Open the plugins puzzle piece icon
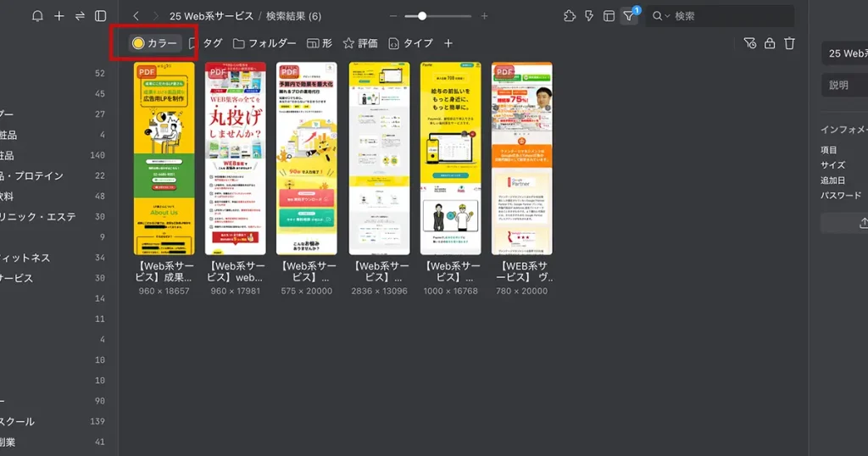Viewport: 868px width, 456px height. (x=570, y=16)
